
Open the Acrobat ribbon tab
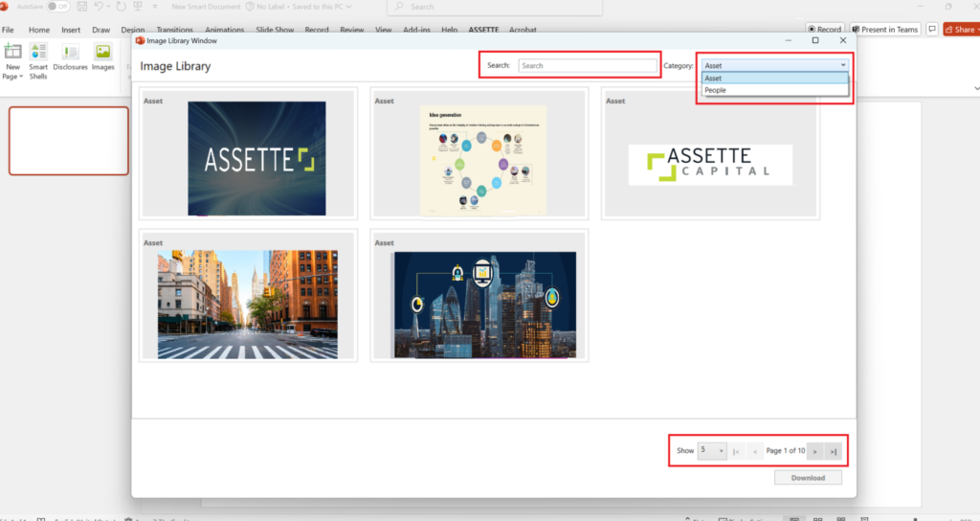click(x=523, y=30)
